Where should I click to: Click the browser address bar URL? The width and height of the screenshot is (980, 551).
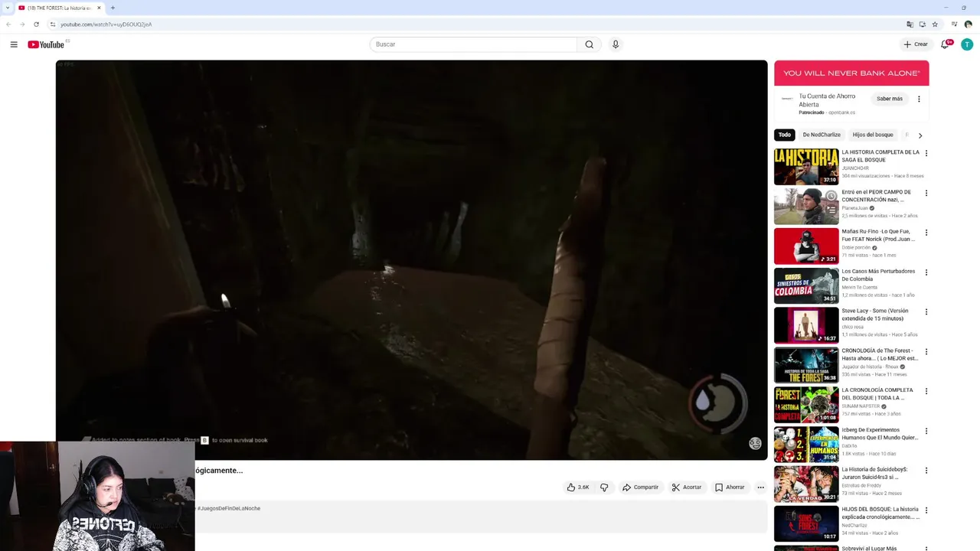[106, 24]
